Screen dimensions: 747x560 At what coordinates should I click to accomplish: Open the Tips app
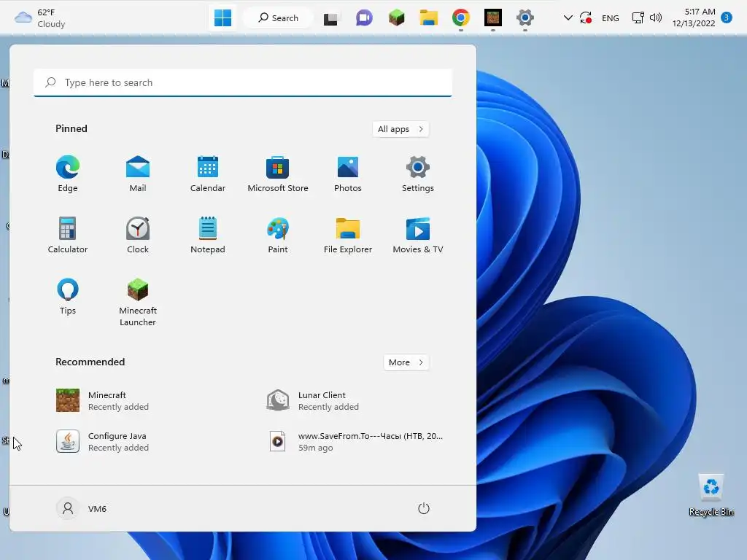point(68,296)
